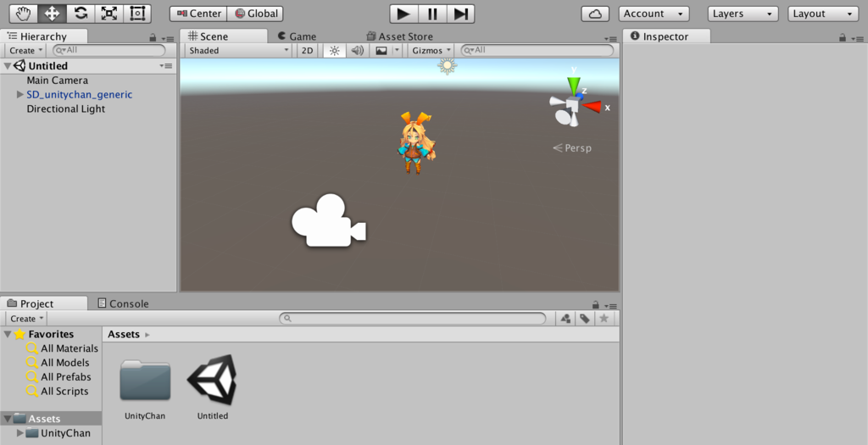Open Untitled scene context menu icon
This screenshot has width=868, height=445.
point(166,66)
